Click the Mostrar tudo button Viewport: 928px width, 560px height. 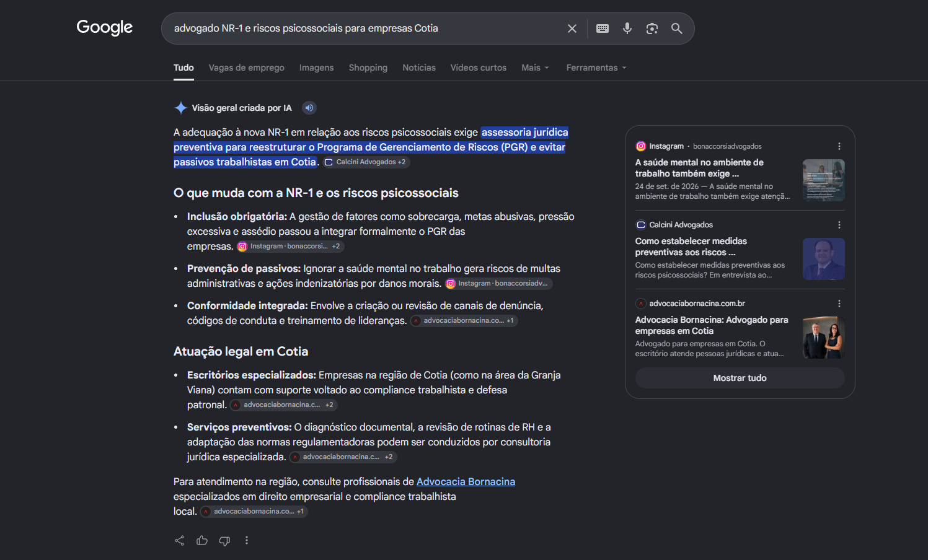pos(740,378)
